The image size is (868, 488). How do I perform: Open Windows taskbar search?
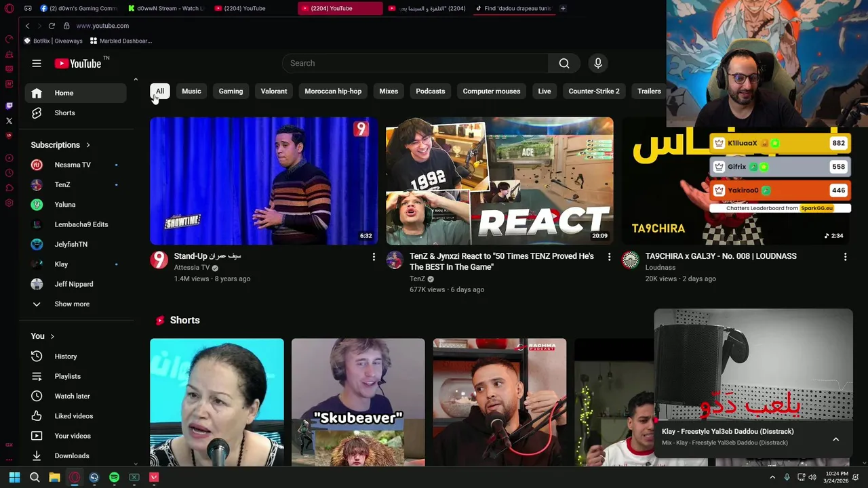(x=35, y=477)
